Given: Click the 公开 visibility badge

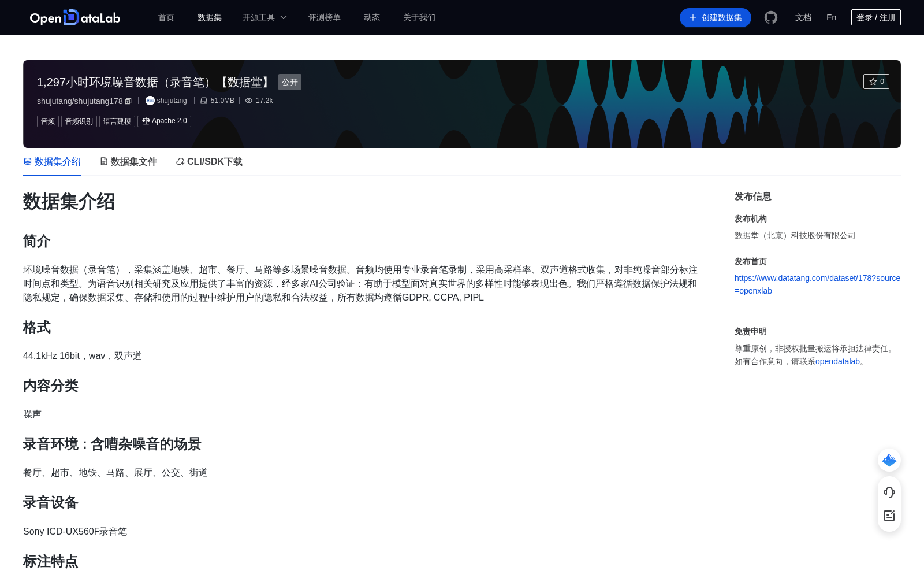Looking at the screenshot, I should (x=290, y=82).
